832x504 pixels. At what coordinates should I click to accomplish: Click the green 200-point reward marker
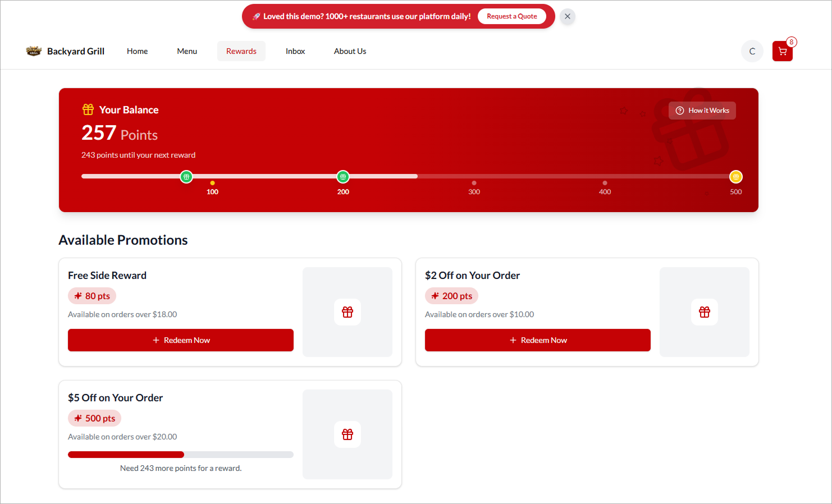[x=343, y=177]
